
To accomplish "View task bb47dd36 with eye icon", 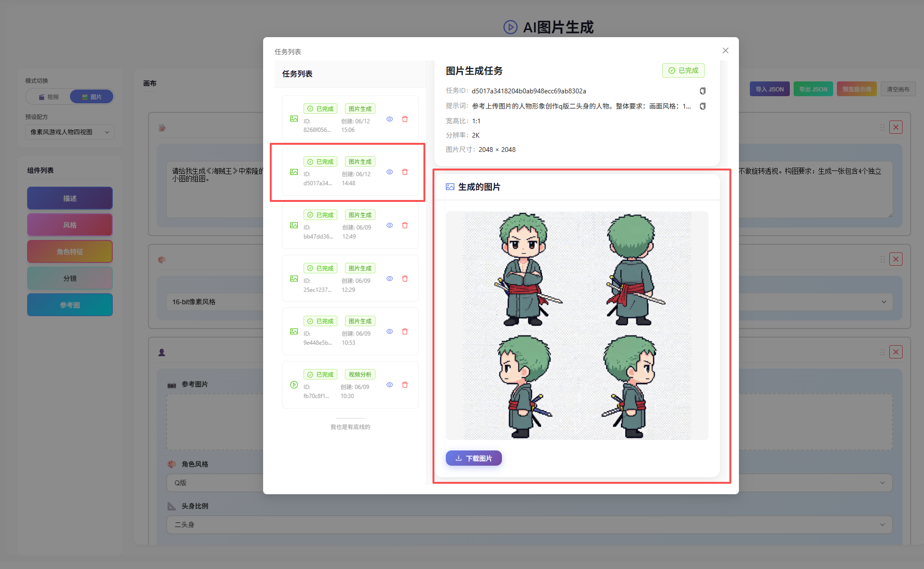I will (x=390, y=225).
